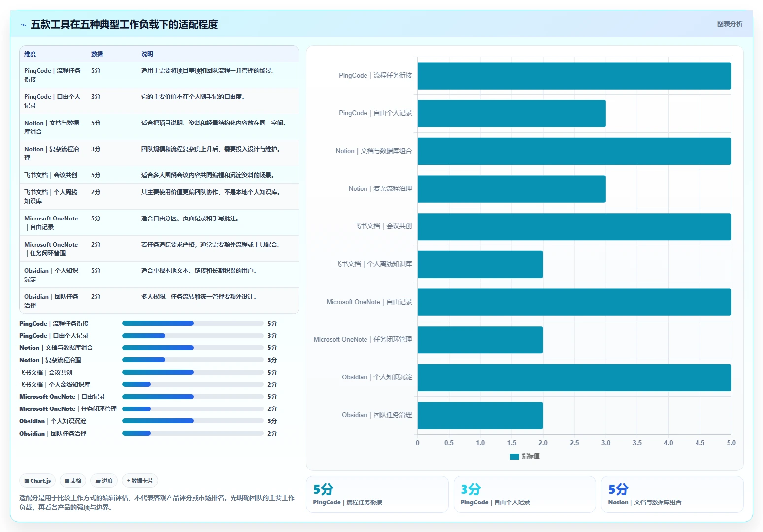Click the progress bar for 飞书文档 | 会议共创
763x532 pixels.
pyautogui.click(x=193, y=372)
